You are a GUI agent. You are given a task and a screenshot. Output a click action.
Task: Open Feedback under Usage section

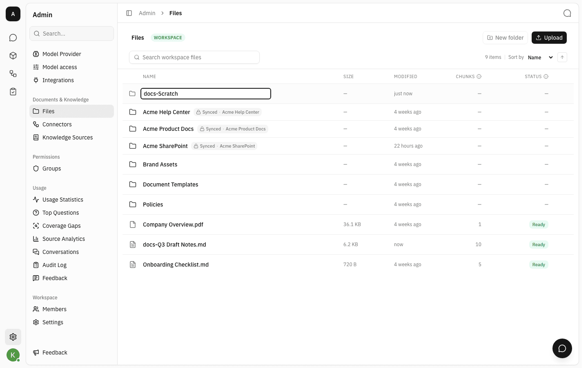(x=71, y=278)
